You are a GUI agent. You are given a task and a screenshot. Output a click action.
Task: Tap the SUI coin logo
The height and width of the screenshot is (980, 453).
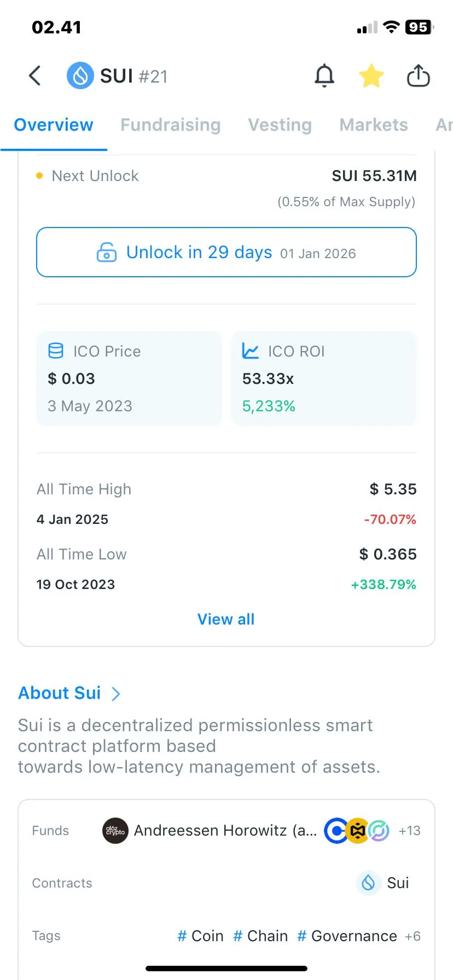click(80, 75)
